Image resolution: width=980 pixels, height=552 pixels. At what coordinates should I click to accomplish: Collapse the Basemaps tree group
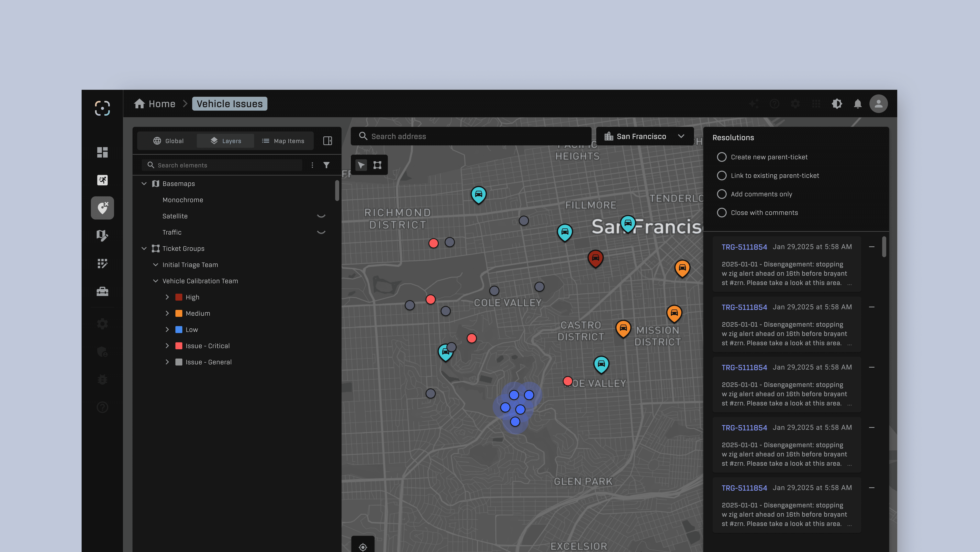[x=144, y=183]
